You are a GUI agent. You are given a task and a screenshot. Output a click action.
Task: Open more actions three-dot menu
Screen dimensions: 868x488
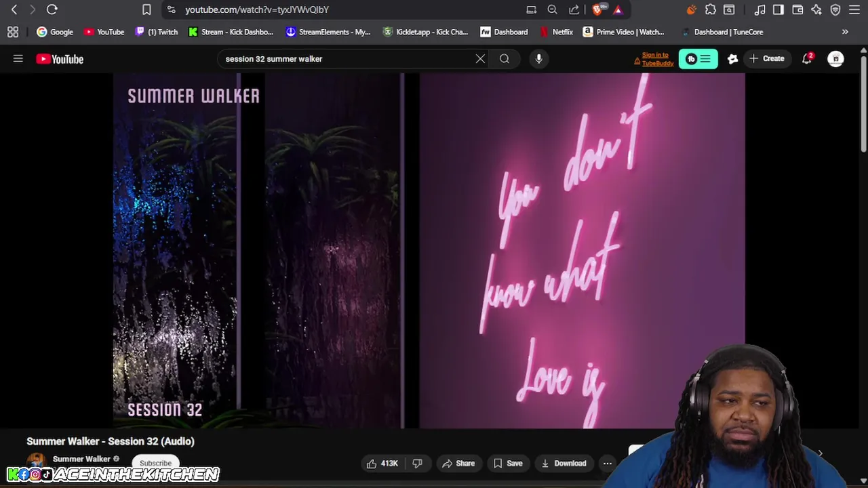coord(608,464)
